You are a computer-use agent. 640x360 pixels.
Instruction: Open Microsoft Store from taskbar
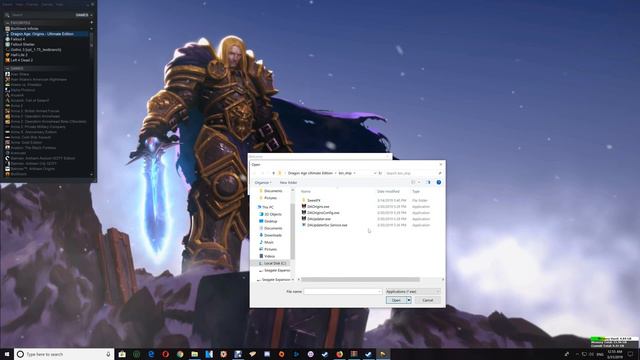pyautogui.click(x=122, y=354)
